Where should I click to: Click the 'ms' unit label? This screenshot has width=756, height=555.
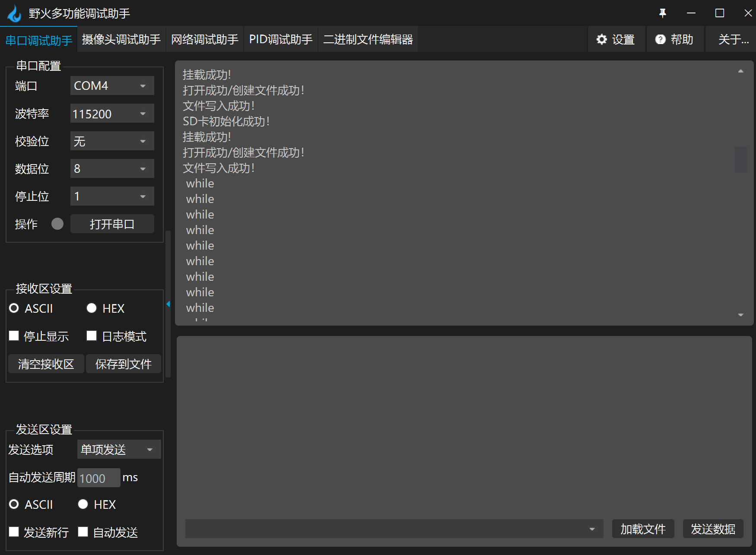coord(130,477)
